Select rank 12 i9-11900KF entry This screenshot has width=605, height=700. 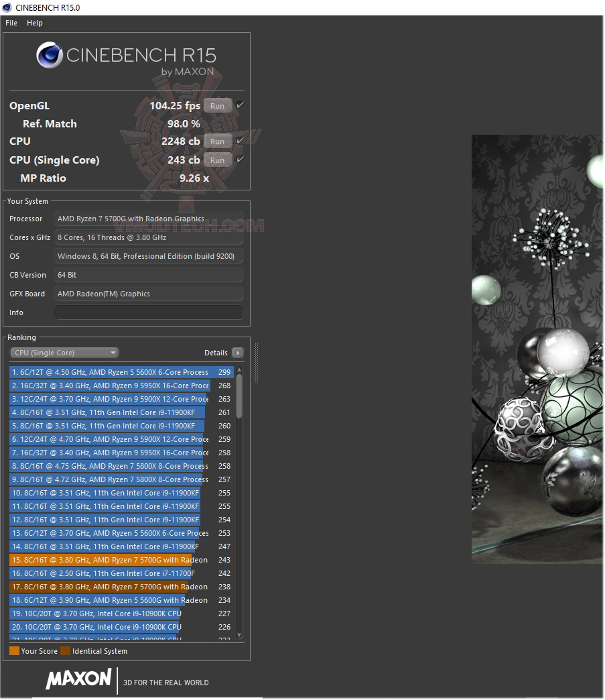coord(121,520)
